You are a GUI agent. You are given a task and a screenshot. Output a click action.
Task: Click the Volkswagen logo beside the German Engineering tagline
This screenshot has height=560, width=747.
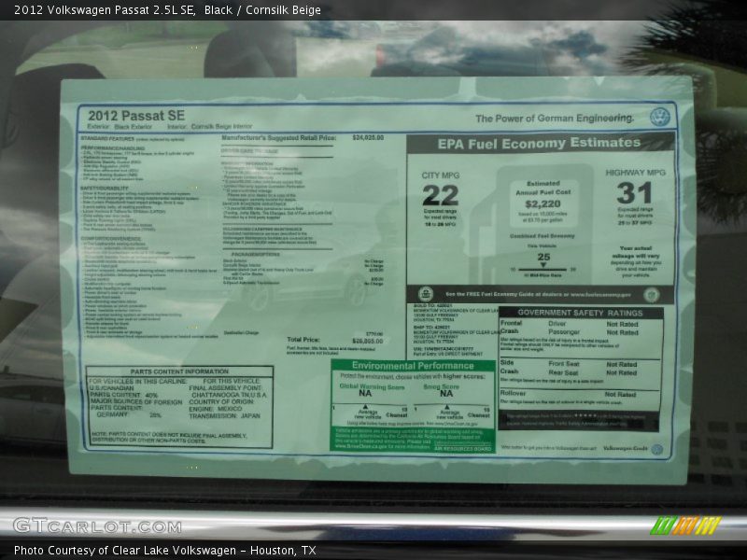(660, 118)
